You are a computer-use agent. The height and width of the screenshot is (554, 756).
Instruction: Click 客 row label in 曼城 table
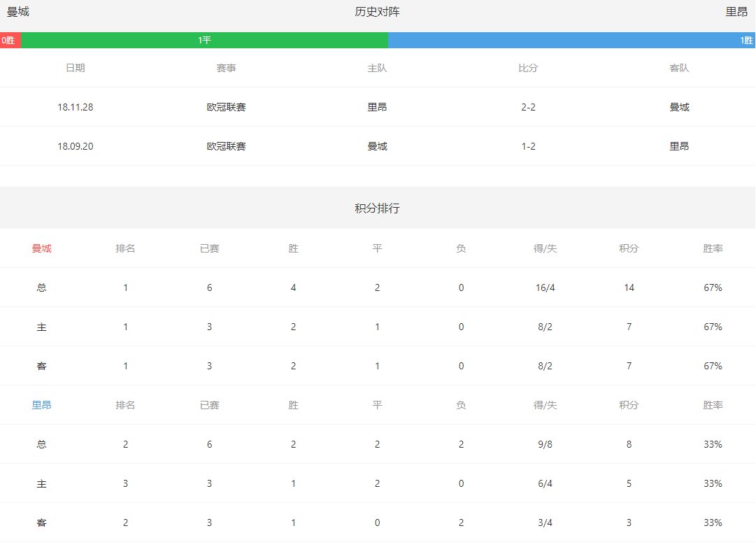tap(41, 366)
